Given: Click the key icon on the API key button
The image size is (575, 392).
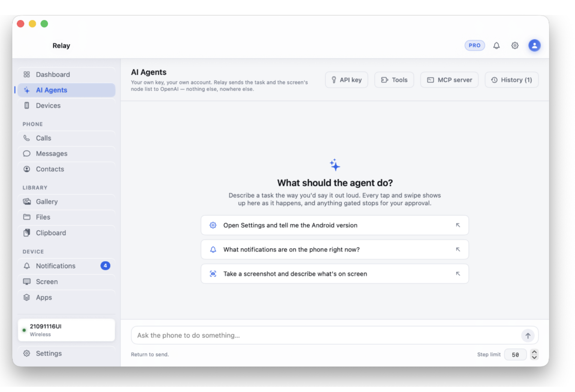Looking at the screenshot, I should (334, 80).
